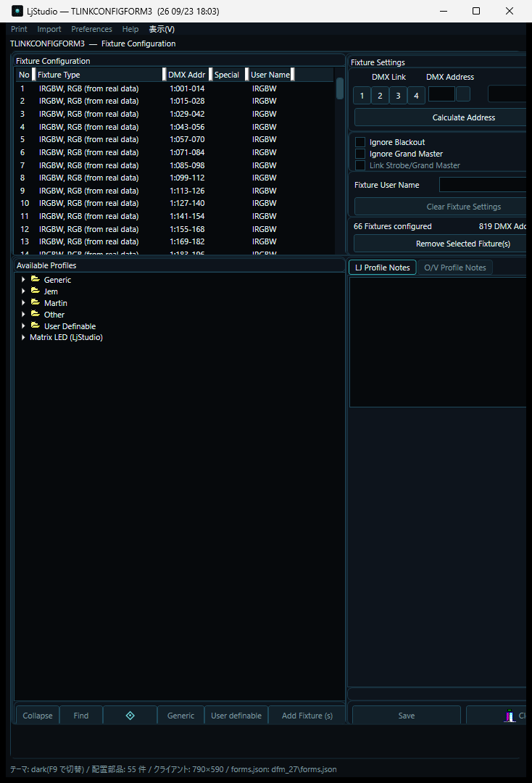Open the Preferences menu
The image size is (532, 783).
coord(91,29)
